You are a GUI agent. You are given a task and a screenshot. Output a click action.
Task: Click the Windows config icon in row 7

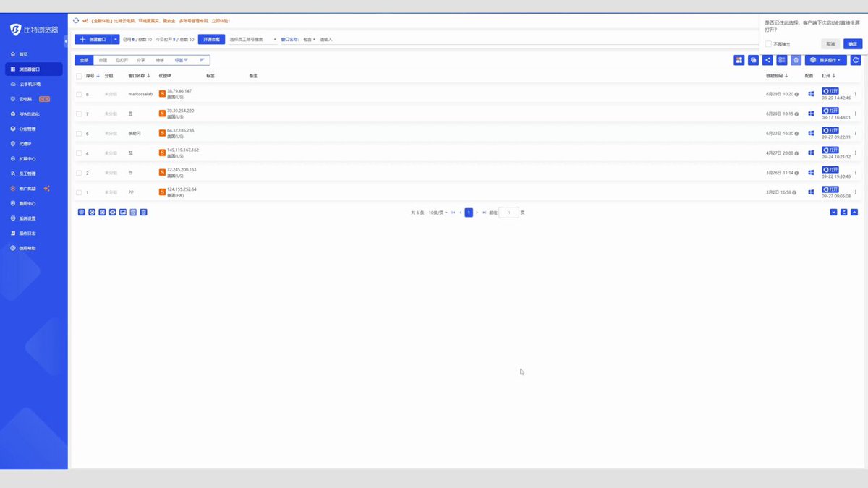[811, 114]
